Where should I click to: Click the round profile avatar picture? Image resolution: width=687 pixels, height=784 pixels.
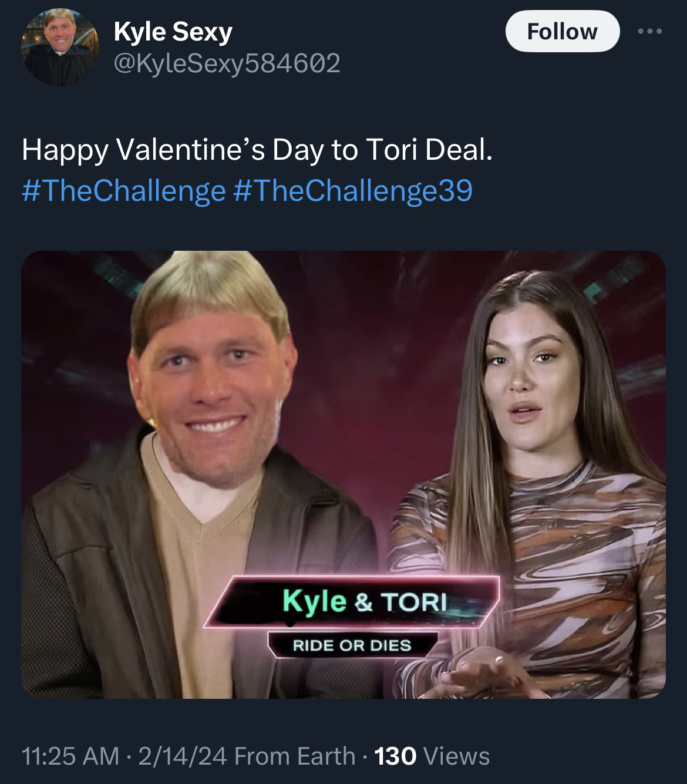(60, 47)
